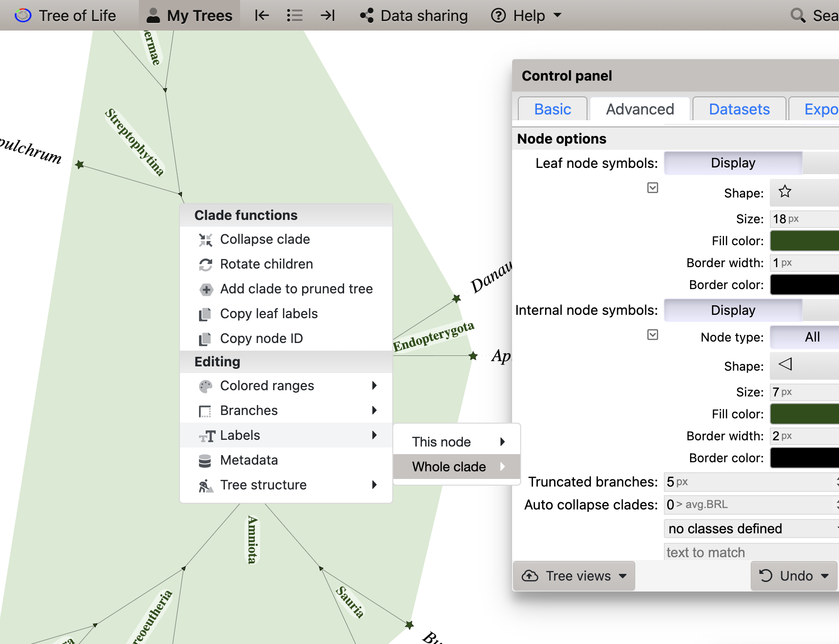The height and width of the screenshot is (644, 839).
Task: Click Auto collapse clades value field
Action: click(751, 505)
